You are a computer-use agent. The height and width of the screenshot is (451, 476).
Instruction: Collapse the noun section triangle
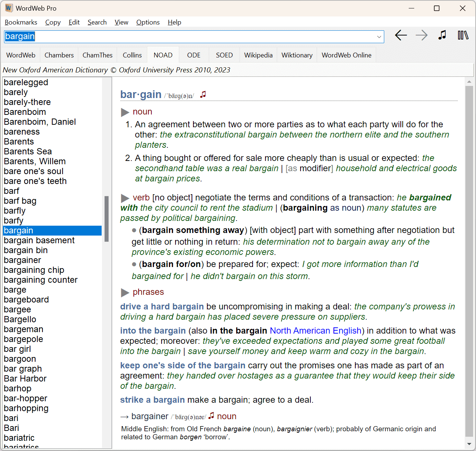pos(125,112)
